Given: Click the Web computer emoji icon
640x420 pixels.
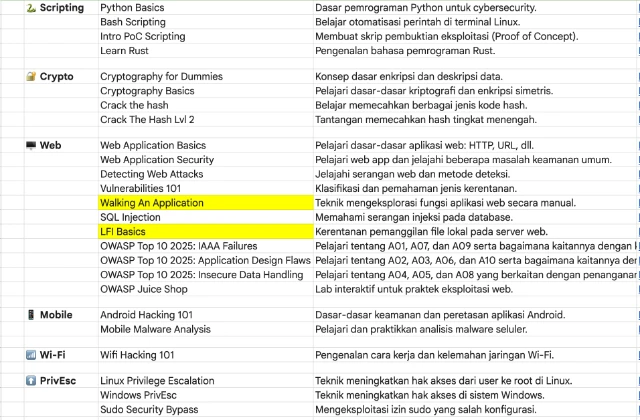Looking at the screenshot, I should pos(31,145).
